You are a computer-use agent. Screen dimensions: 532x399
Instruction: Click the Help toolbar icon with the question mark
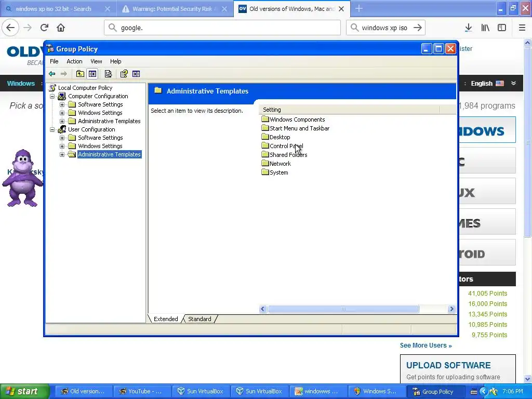tap(124, 74)
